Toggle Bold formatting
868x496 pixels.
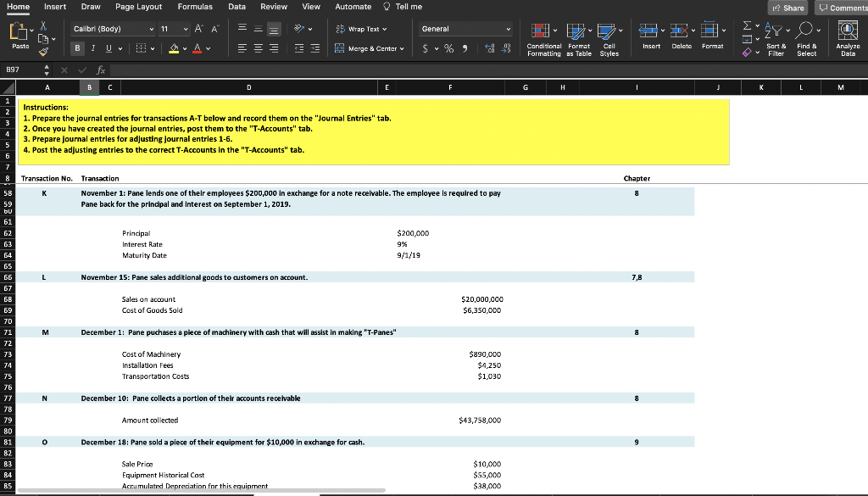point(76,48)
